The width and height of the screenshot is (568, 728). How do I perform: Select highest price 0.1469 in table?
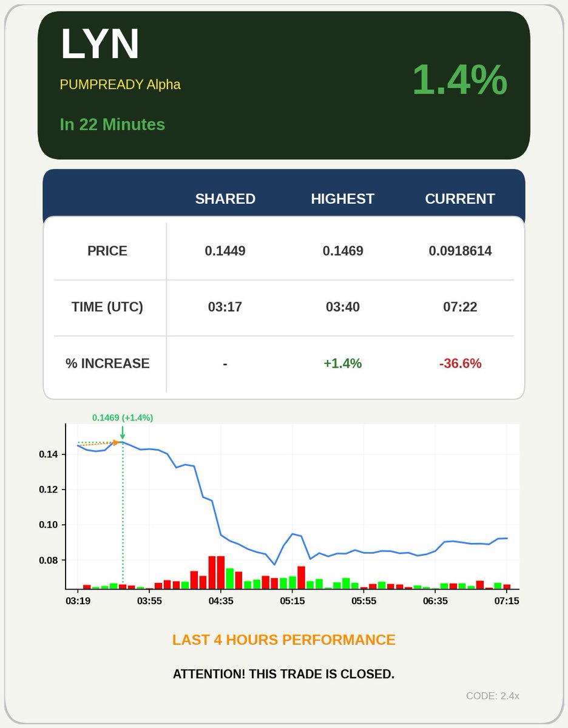pyautogui.click(x=343, y=251)
